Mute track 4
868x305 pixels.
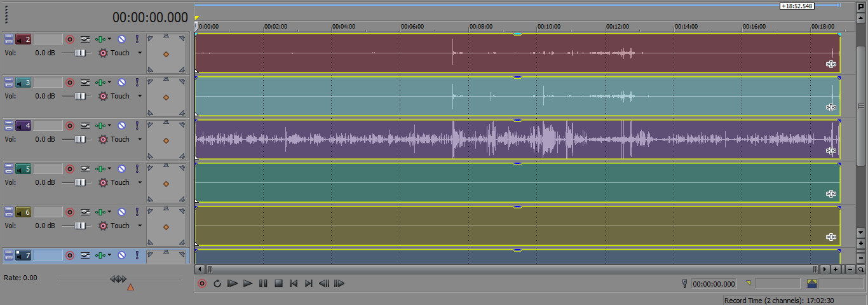pyautogui.click(x=121, y=126)
